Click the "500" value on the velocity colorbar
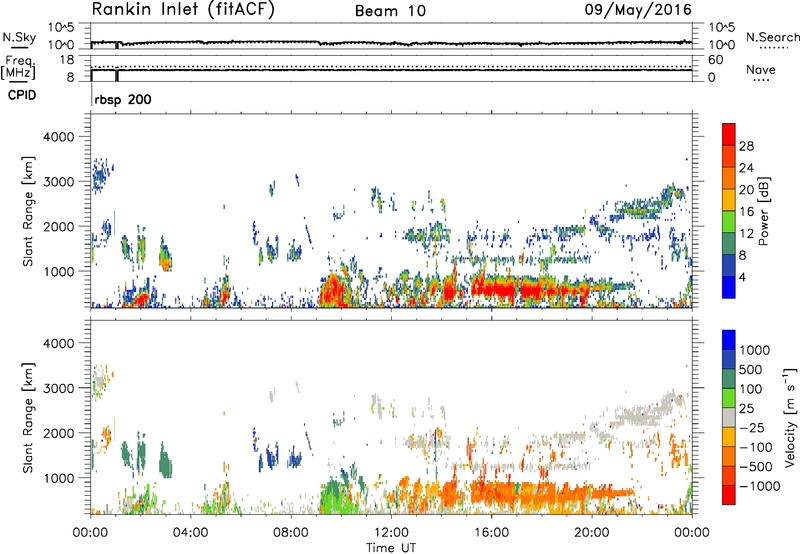This screenshot has width=800, height=554. point(749,369)
